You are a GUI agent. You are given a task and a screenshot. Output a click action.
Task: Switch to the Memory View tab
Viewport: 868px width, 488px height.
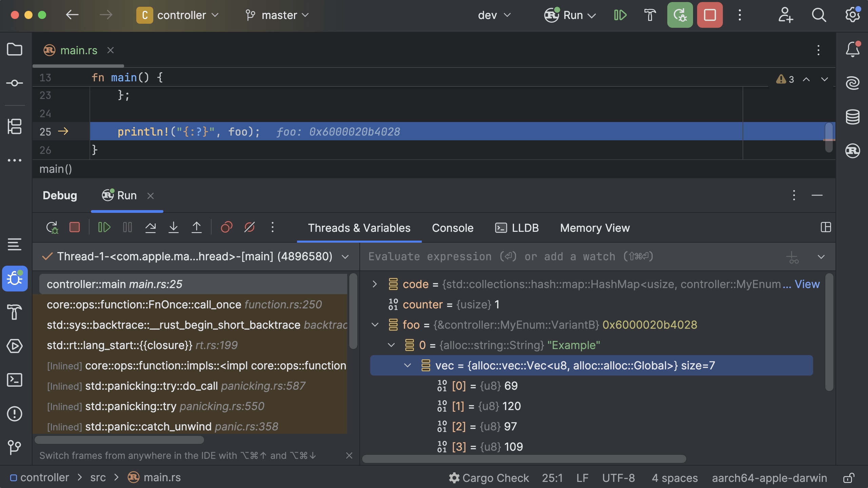tap(595, 228)
